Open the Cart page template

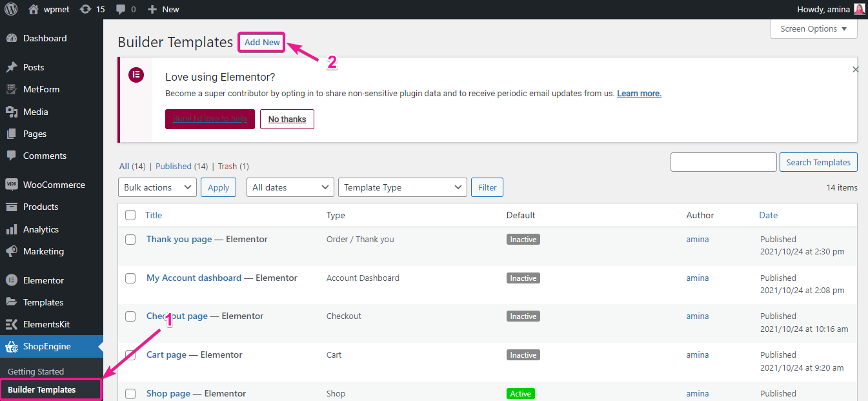click(x=167, y=355)
